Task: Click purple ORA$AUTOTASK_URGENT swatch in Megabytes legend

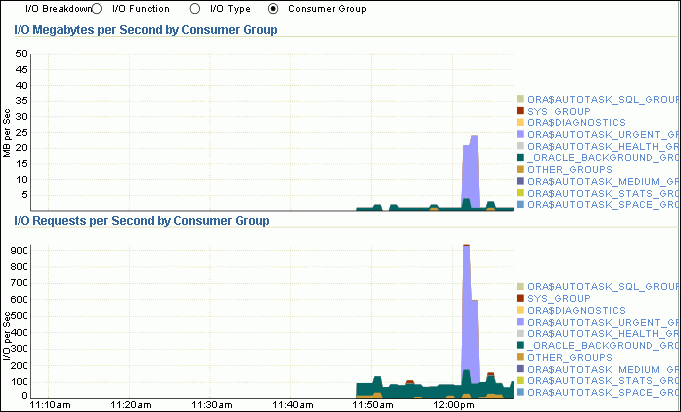Action: tap(520, 133)
